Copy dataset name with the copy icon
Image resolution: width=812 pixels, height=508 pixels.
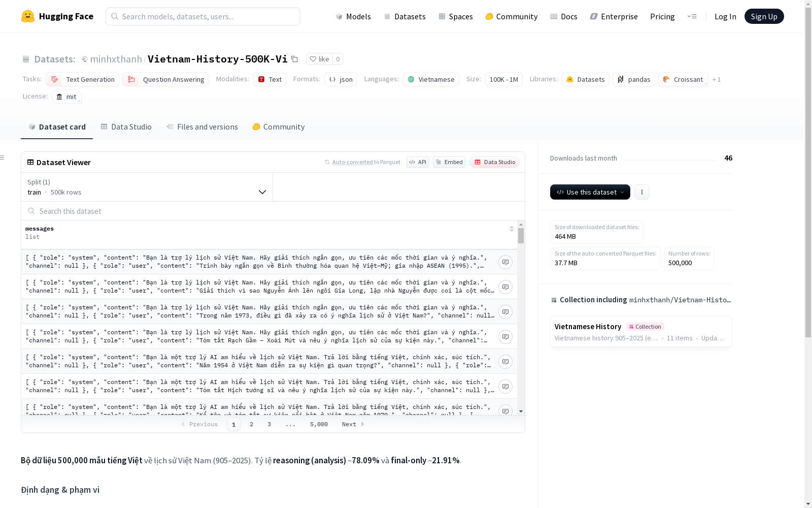tap(294, 59)
